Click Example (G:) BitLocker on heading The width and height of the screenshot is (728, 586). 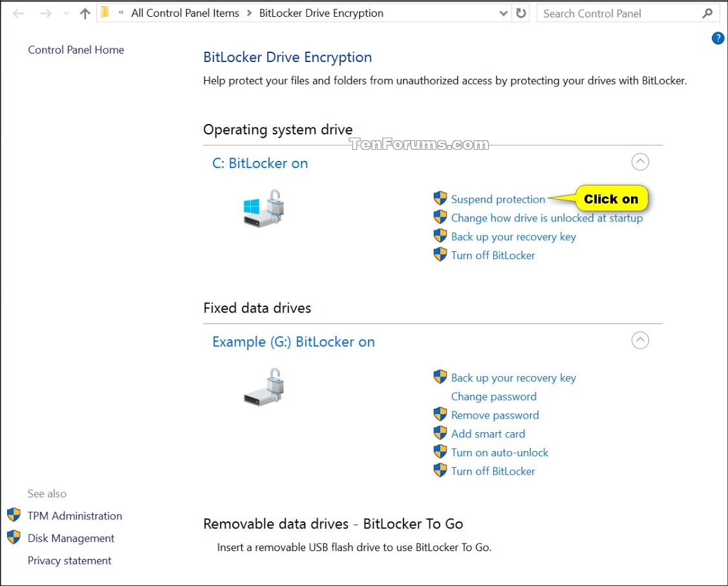[294, 342]
